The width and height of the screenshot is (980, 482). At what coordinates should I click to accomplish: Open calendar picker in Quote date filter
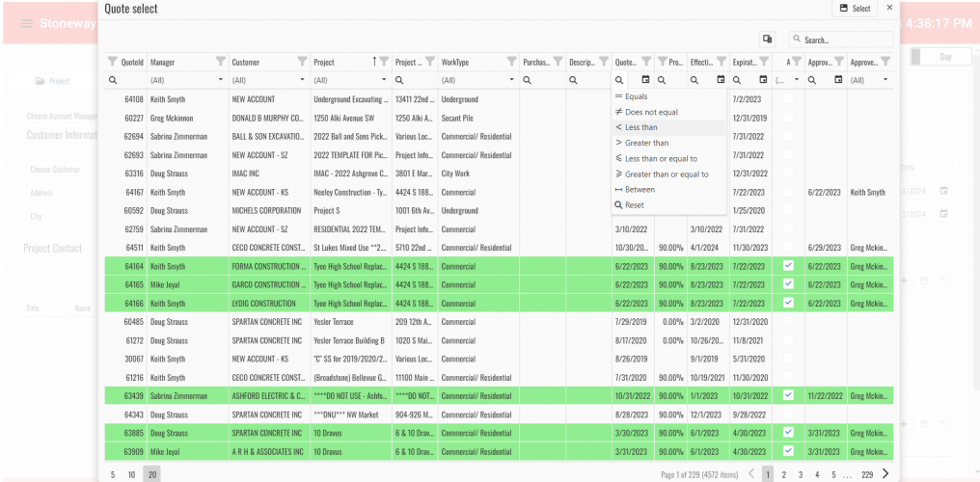646,80
